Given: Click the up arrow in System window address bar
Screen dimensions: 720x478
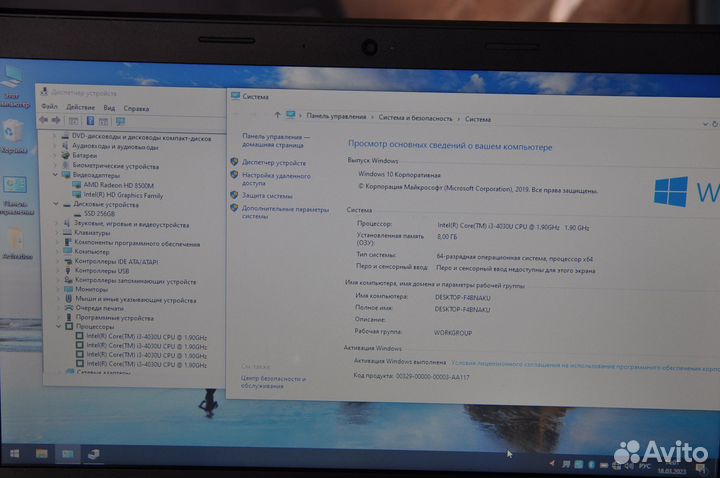Looking at the screenshot, I should click(277, 115).
